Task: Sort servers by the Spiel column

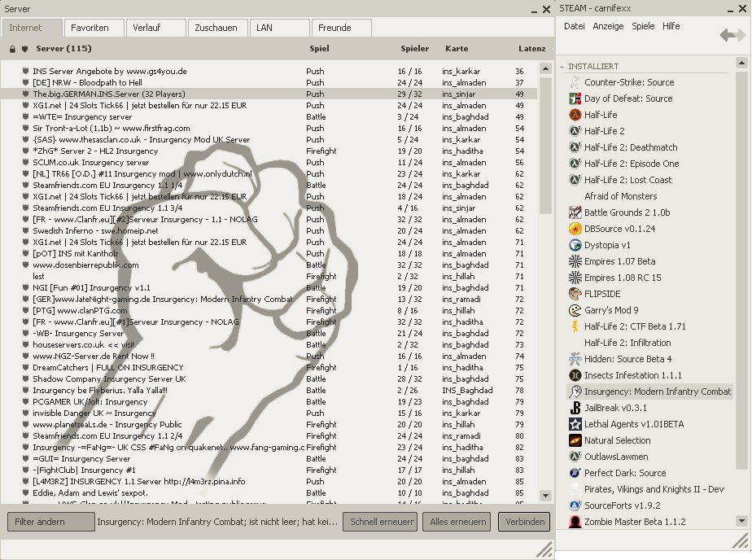Action: (x=319, y=48)
